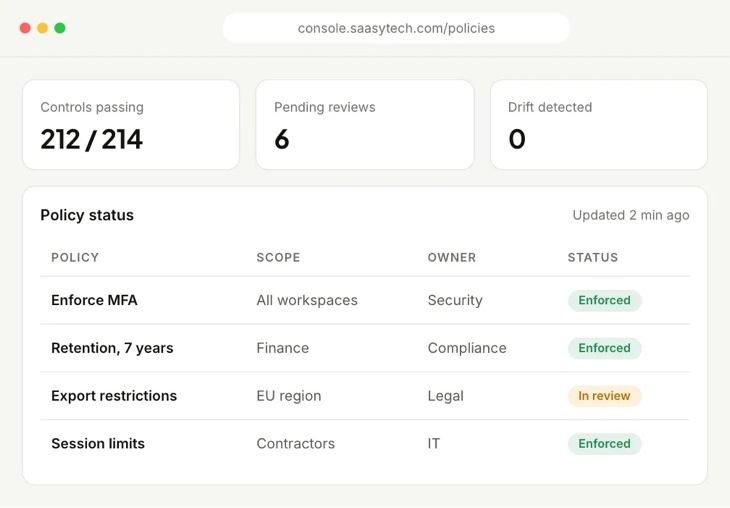This screenshot has width=730, height=508.
Task: Click the Controls passing label
Action: click(x=92, y=107)
